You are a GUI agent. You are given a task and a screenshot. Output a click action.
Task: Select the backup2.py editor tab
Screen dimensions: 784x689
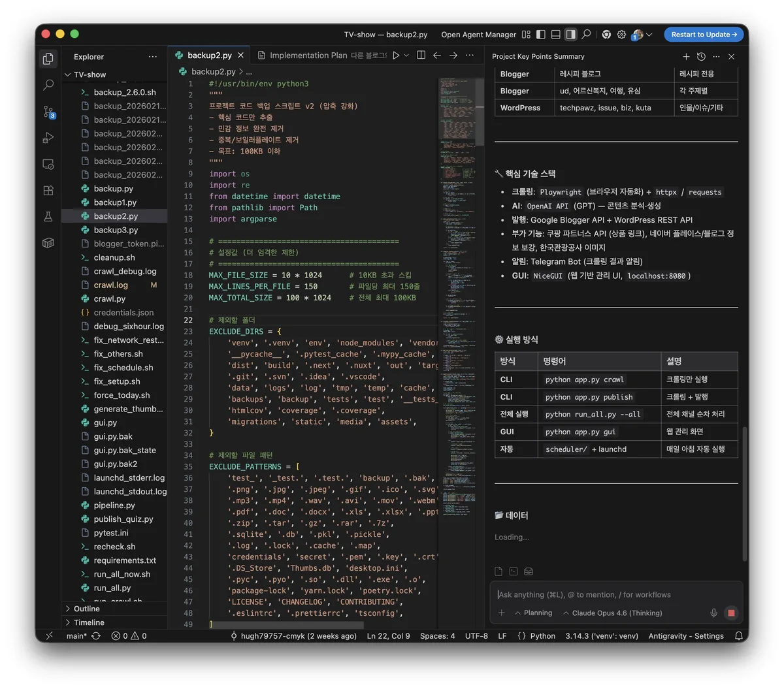click(x=209, y=56)
